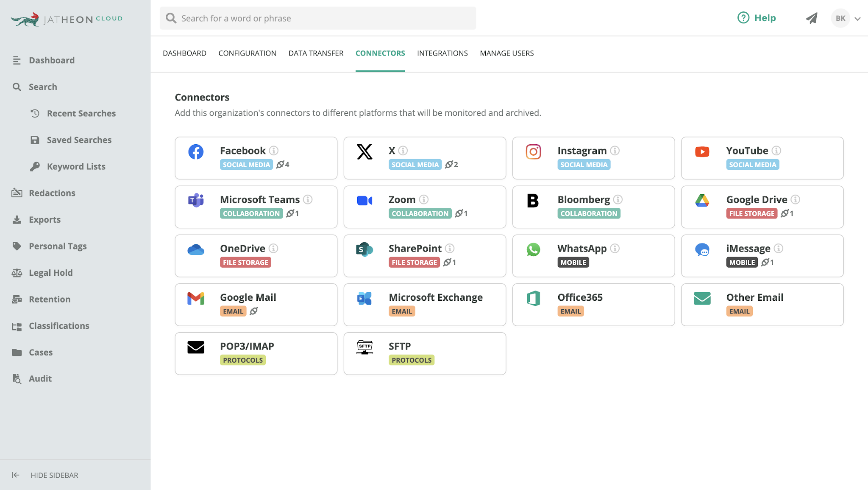
Task: Click the info icon next to SharePoint
Action: click(450, 248)
